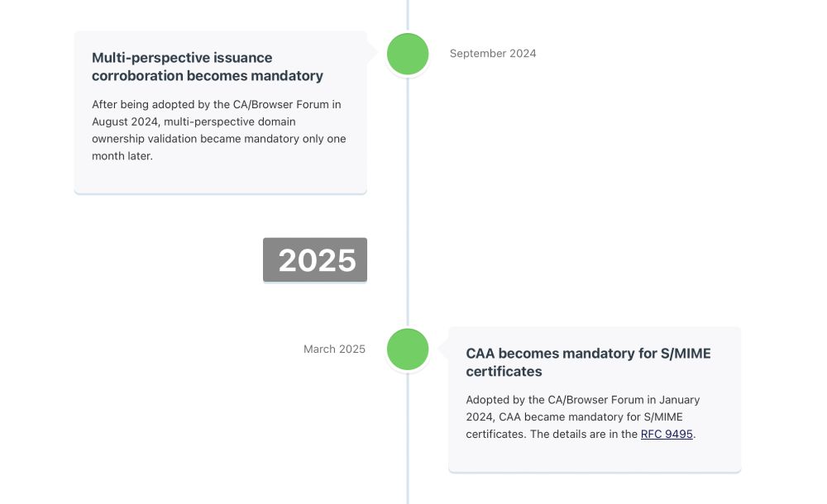
Task: Click the September 2024 green timeline marker
Action: pyautogui.click(x=408, y=54)
